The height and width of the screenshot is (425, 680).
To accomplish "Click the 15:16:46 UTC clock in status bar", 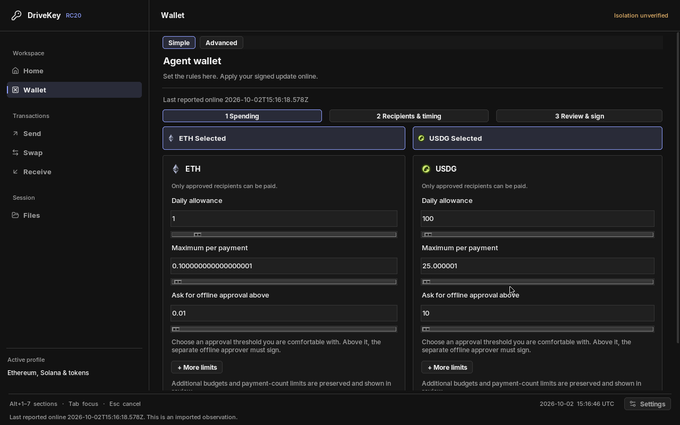I will [x=595, y=404].
